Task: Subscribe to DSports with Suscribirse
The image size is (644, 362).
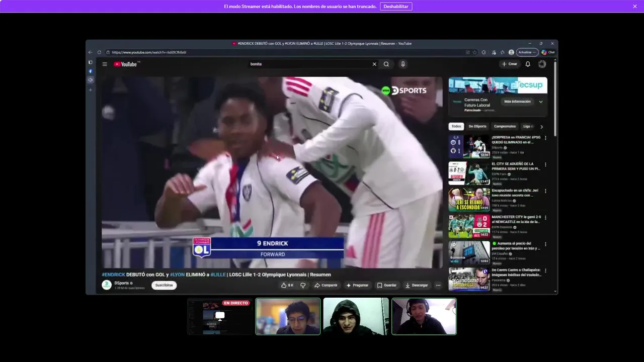Action: [164, 285]
